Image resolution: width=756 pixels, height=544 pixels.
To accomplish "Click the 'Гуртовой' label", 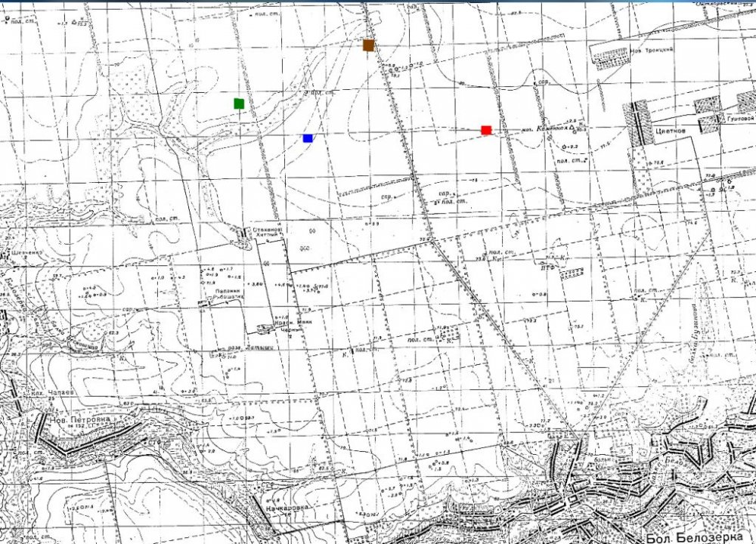I will (x=741, y=118).
